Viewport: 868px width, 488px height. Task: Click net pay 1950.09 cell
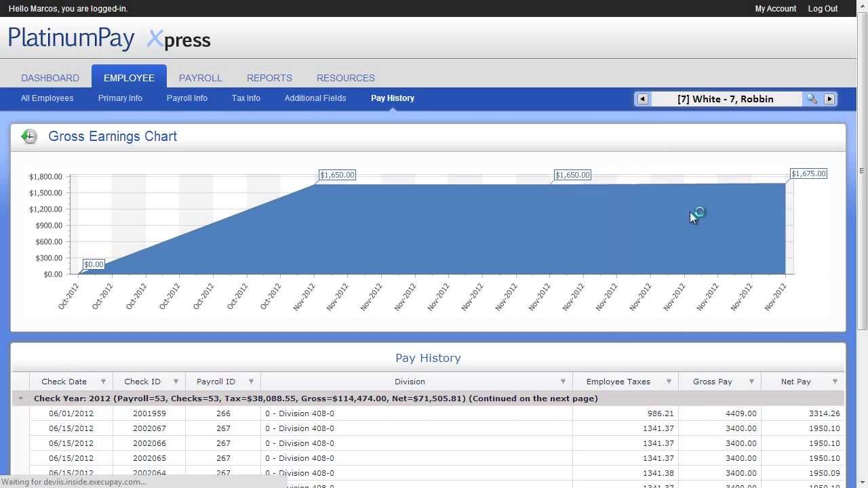(802, 473)
